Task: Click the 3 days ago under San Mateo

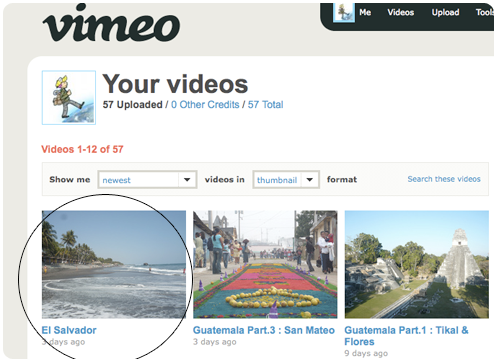Action: click(x=215, y=342)
